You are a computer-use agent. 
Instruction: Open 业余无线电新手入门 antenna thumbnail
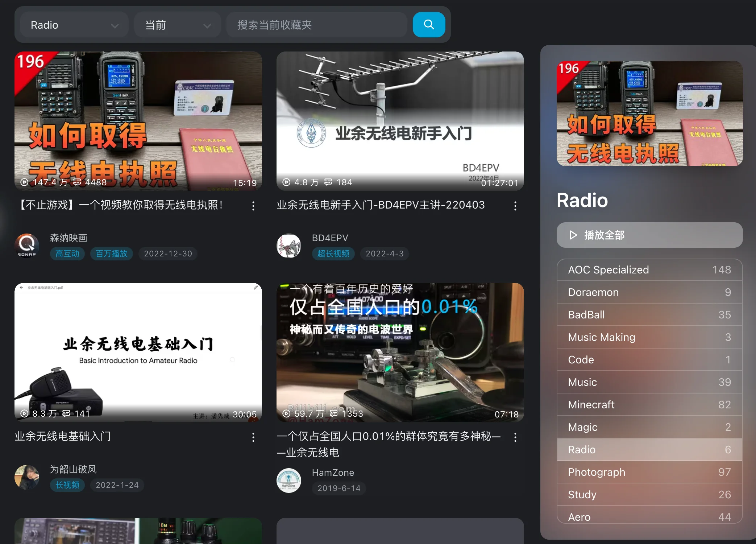click(400, 121)
